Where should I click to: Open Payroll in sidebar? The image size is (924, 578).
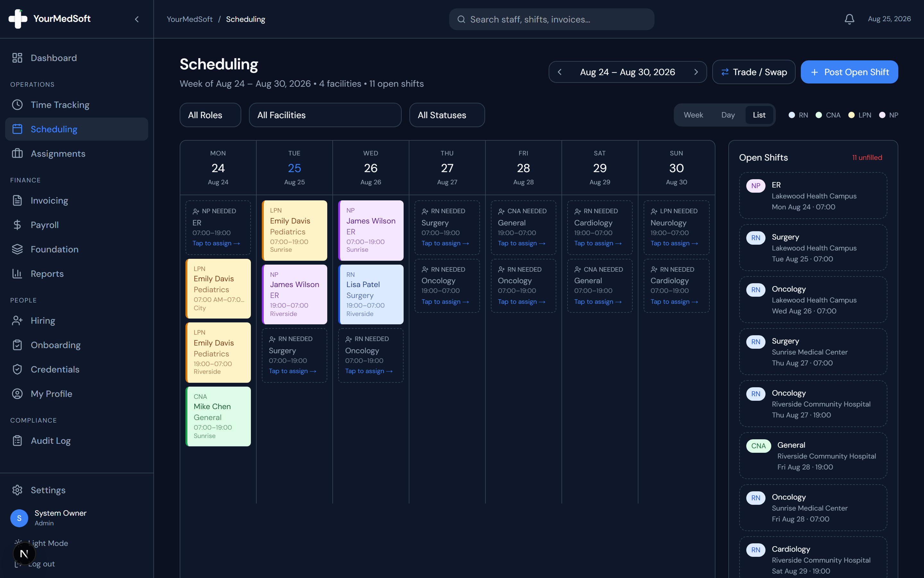click(x=77, y=225)
